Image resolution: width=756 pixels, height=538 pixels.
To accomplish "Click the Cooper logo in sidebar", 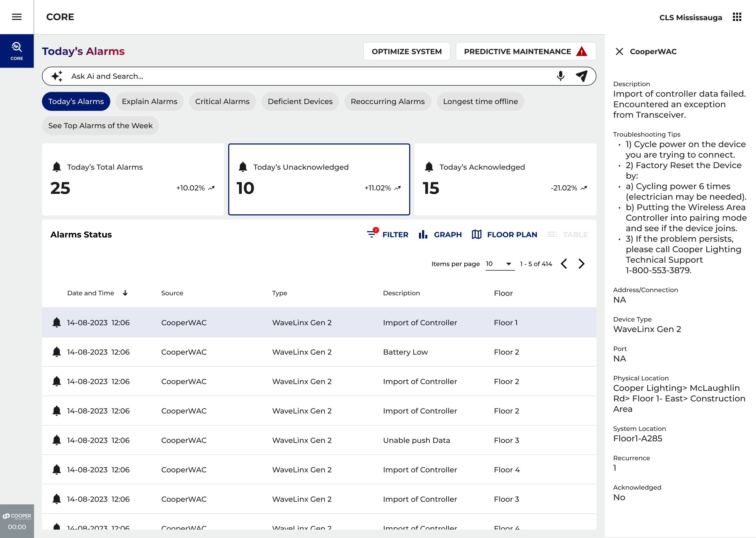I will coord(17,516).
